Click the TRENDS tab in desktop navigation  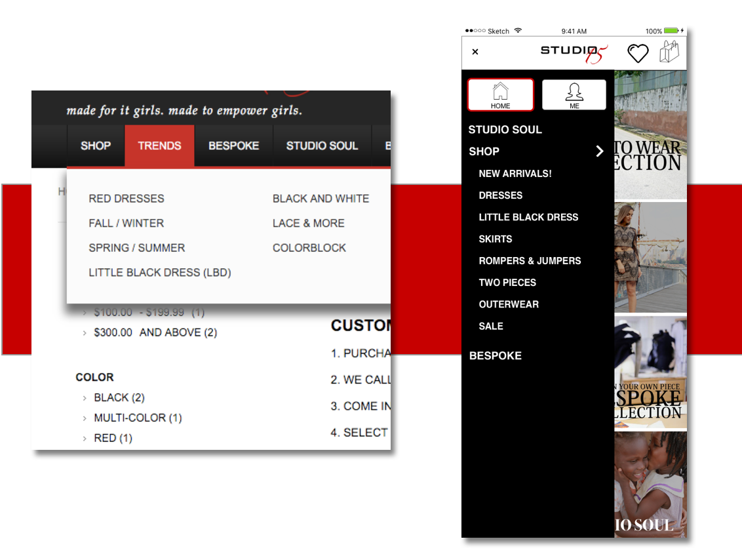pos(159,146)
